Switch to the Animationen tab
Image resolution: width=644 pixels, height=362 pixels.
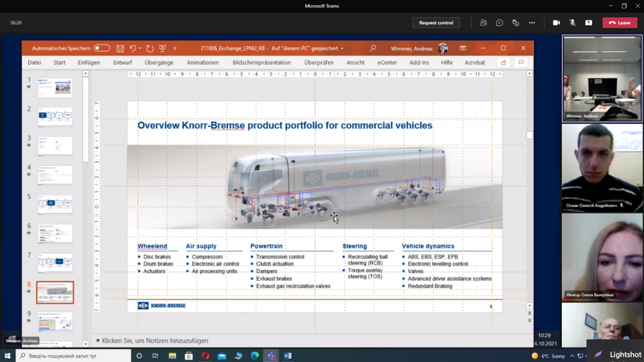click(202, 62)
